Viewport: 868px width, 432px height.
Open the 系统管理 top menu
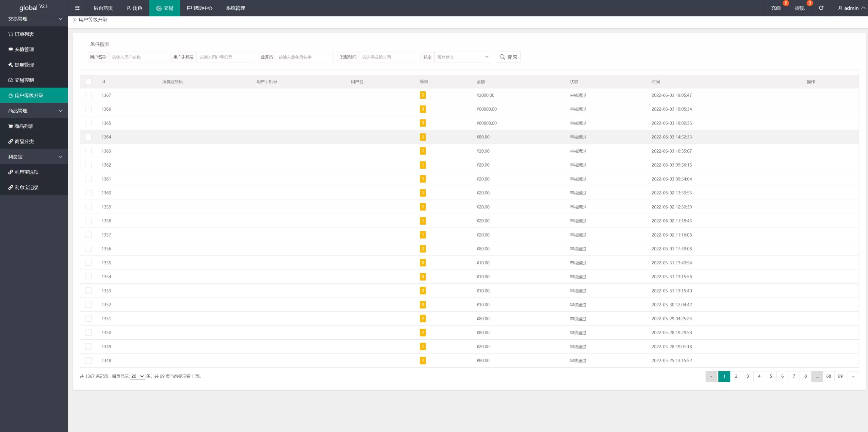click(235, 8)
